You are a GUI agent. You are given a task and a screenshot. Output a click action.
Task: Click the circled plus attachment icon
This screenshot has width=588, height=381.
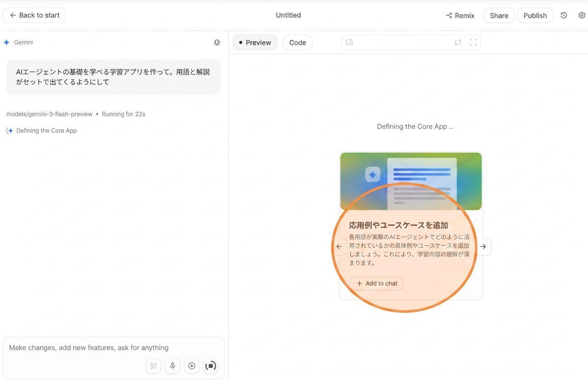192,366
